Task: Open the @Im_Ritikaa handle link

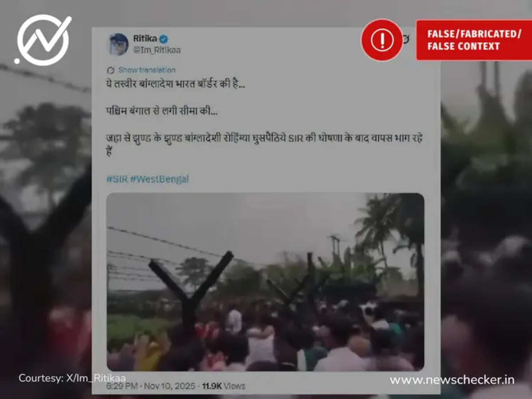Action: pos(157,50)
